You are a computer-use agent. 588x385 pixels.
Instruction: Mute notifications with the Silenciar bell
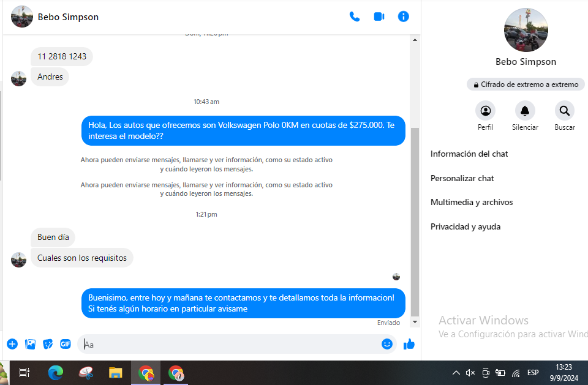[x=525, y=111]
